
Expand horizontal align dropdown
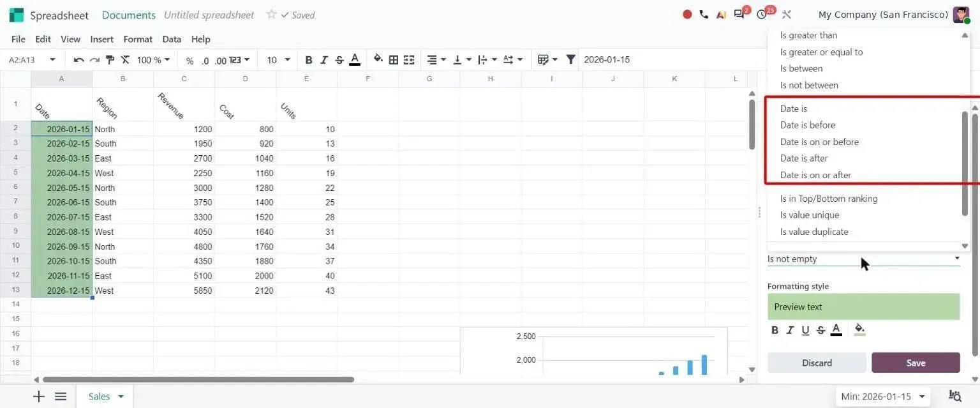click(436, 60)
